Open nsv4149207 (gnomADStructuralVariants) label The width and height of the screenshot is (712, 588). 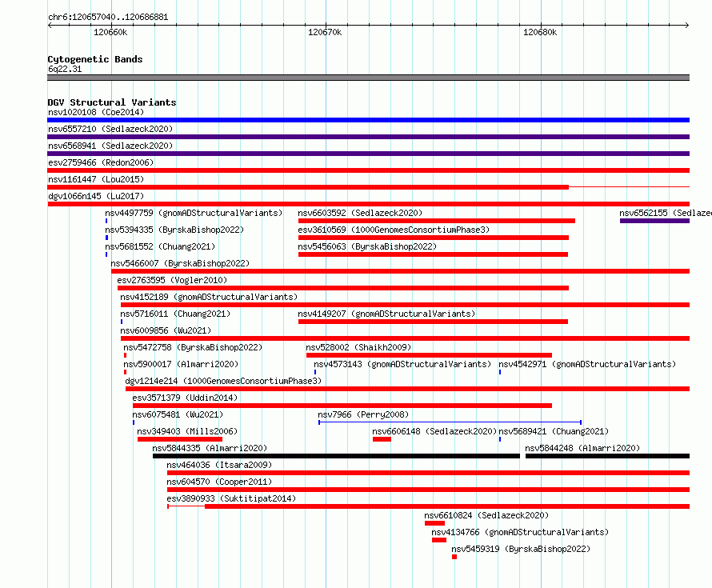click(x=386, y=314)
